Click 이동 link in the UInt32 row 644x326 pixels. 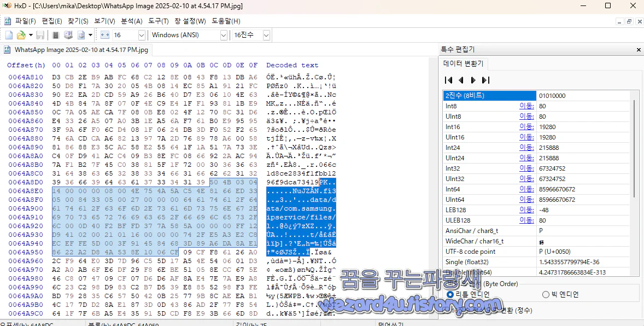pos(527,178)
